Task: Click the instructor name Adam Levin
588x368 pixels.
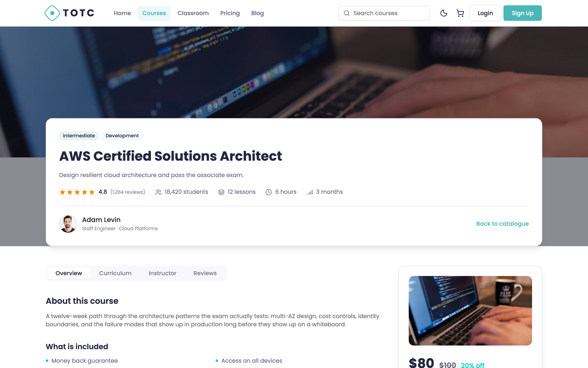Action: click(x=101, y=220)
